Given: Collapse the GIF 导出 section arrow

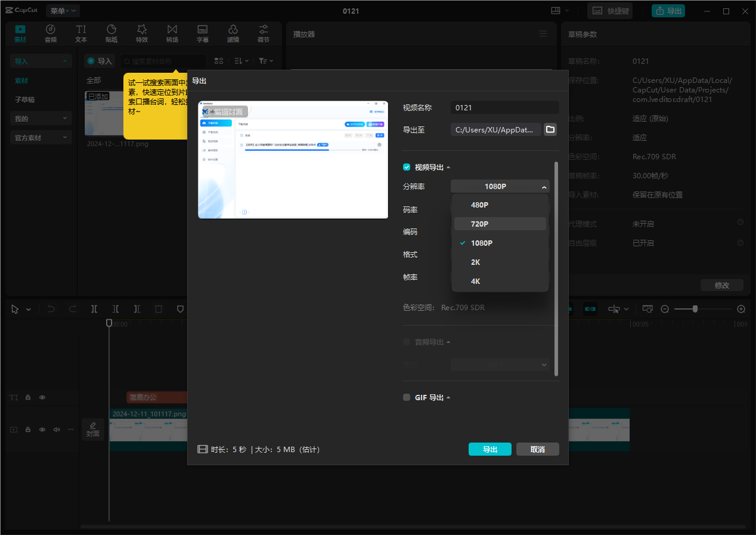Looking at the screenshot, I should [448, 397].
